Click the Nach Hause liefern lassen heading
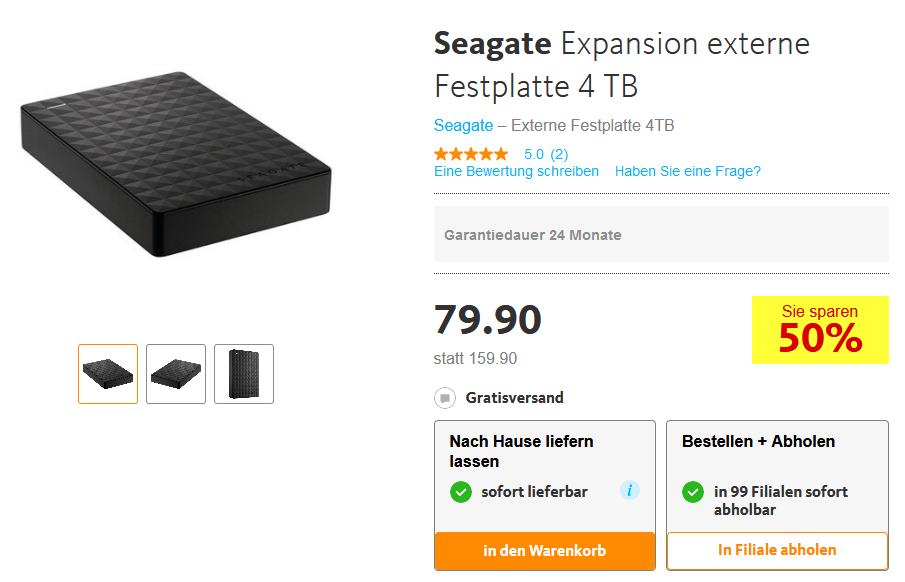This screenshot has height=582, width=905. 521,452
